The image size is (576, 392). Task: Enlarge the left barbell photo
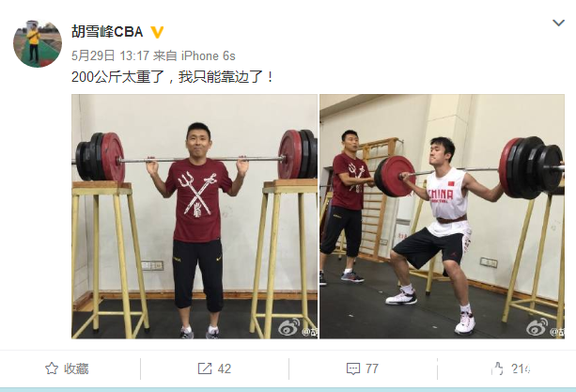coord(195,216)
